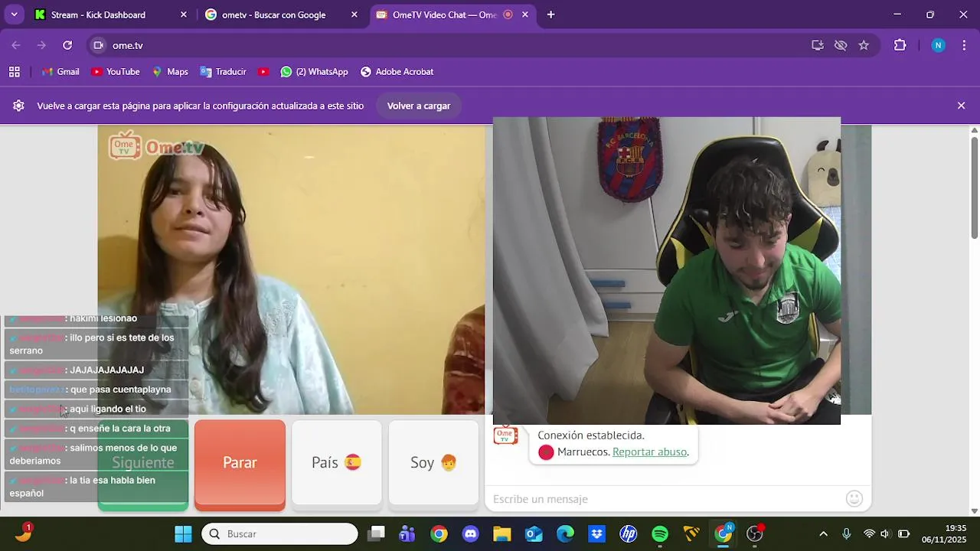
Task: Close the OmeTV Video Chat tab
Action: tap(525, 15)
